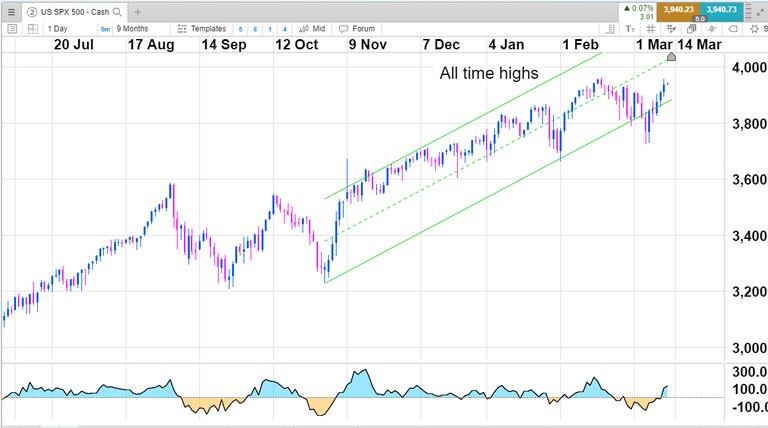768x428 pixels.
Task: Open the Templates menu
Action: coord(207,29)
